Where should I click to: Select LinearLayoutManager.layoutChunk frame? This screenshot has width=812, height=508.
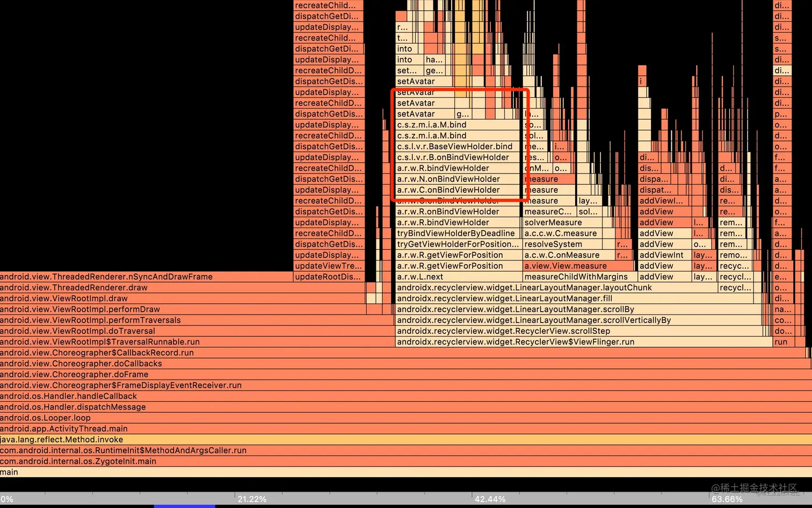(556, 288)
